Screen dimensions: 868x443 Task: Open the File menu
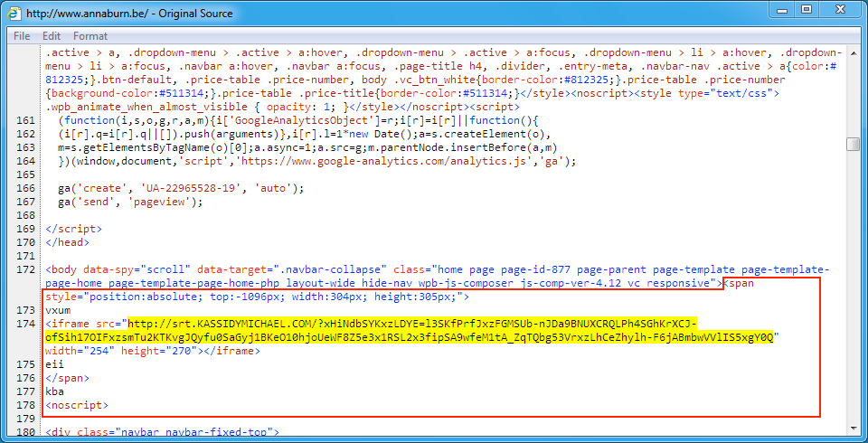click(x=22, y=36)
